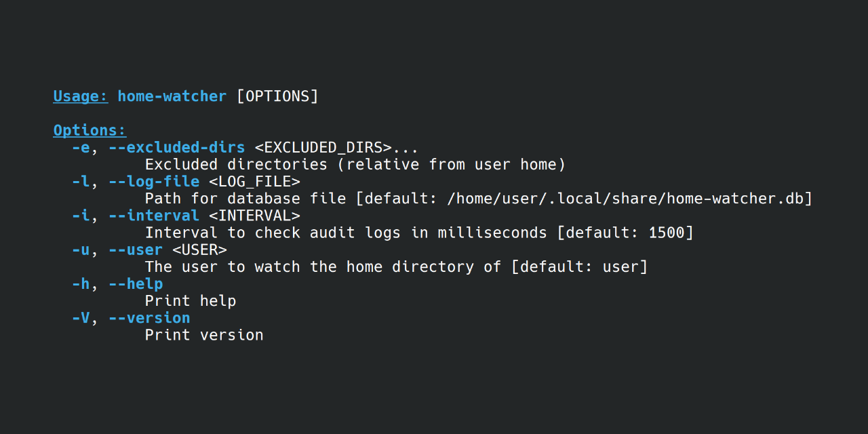Click the <USER> argument placeholder

[x=199, y=250]
